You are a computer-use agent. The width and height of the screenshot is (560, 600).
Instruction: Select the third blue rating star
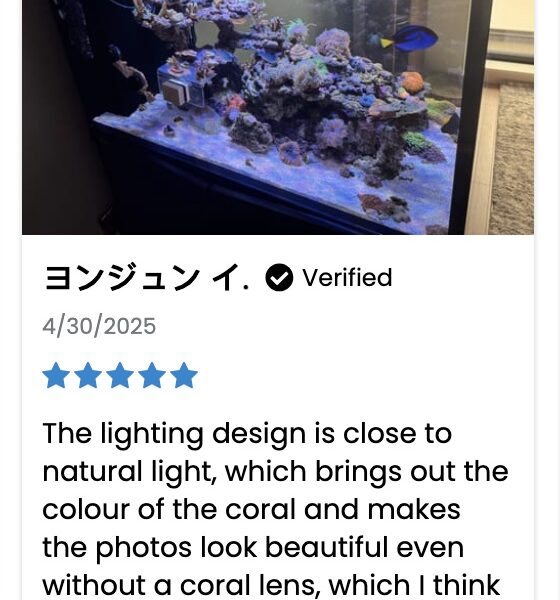point(120,375)
